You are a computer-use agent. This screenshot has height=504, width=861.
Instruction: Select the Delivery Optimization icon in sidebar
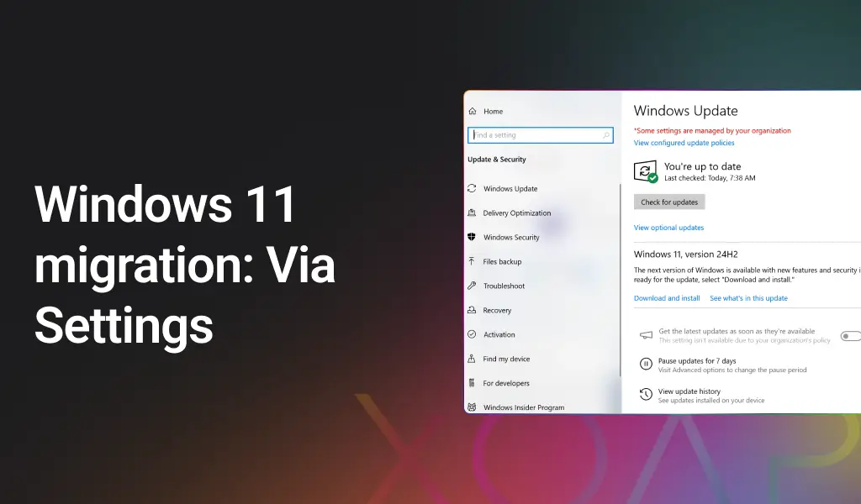pos(473,213)
